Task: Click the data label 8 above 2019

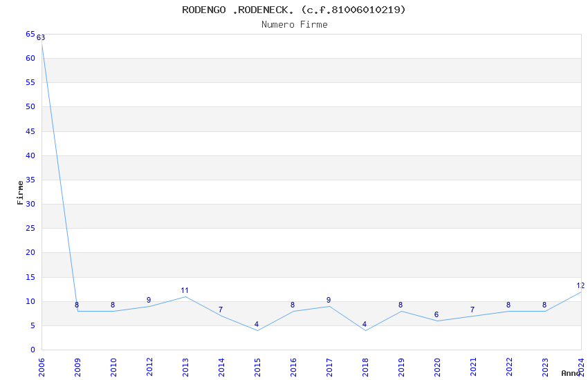Action: coord(401,305)
